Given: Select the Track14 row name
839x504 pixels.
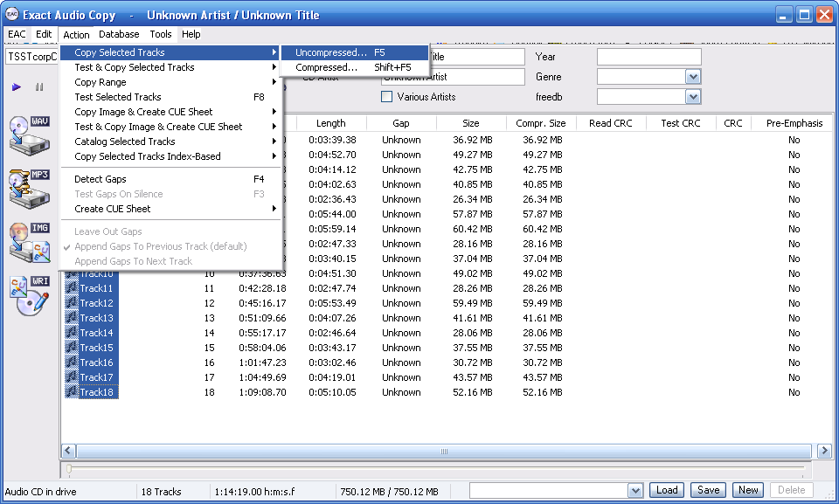Looking at the screenshot, I should pos(97,333).
